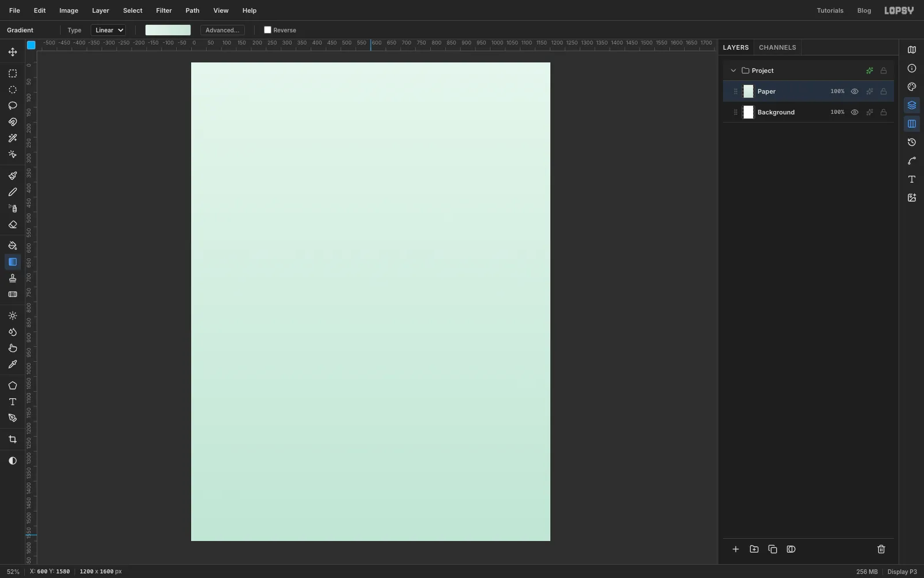Open the Tutorials link
The height and width of the screenshot is (578, 924).
coord(830,10)
